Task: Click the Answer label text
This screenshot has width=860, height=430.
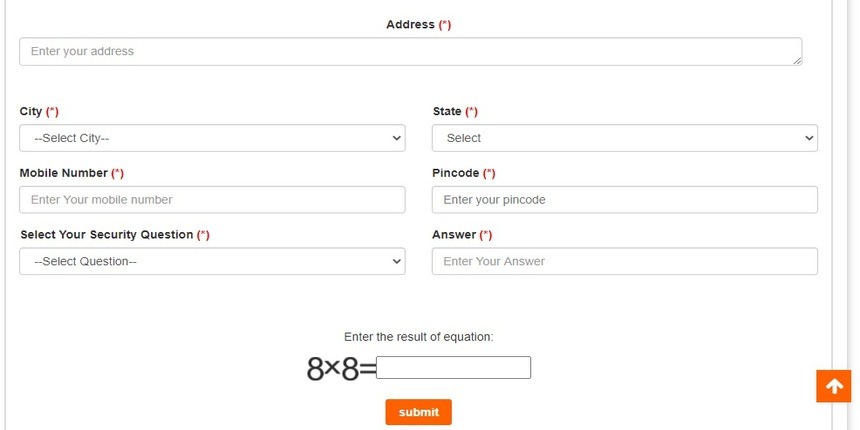Action: pyautogui.click(x=454, y=235)
